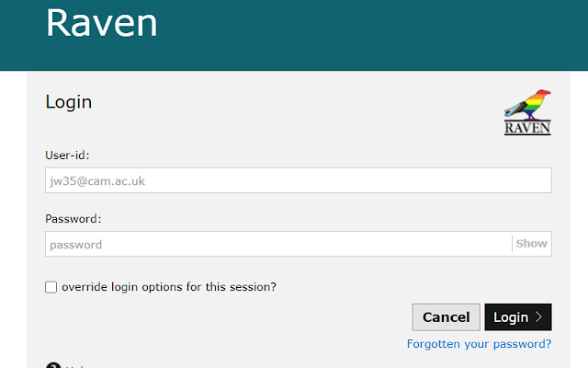The height and width of the screenshot is (368, 588).
Task: Click the Help question mark icon
Action: pyautogui.click(x=52, y=365)
